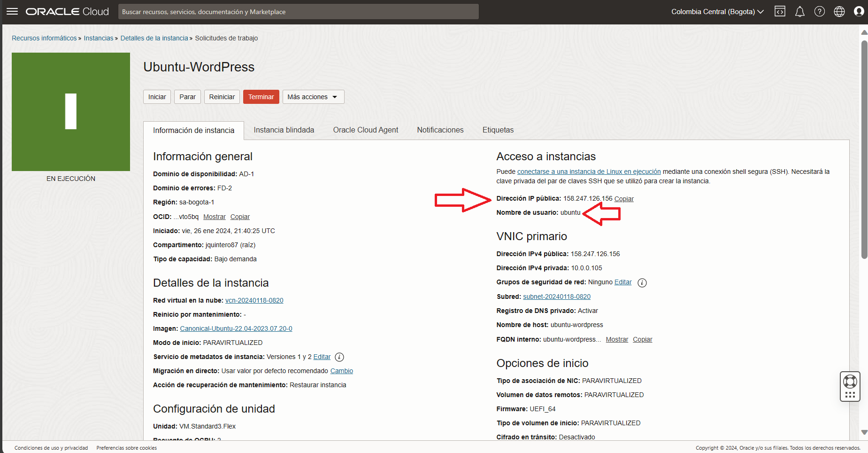Screen dimensions: 868x453
Task: Click the Iniciar button
Action: pyautogui.click(x=157, y=97)
